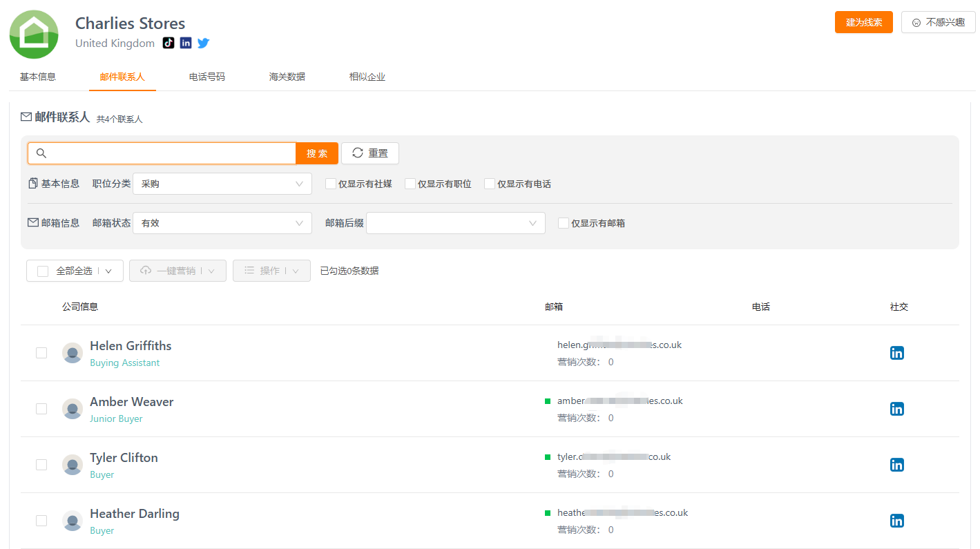Viewport: 980px width, 549px height.
Task: Click the magnifier icon in search box
Action: [x=41, y=153]
